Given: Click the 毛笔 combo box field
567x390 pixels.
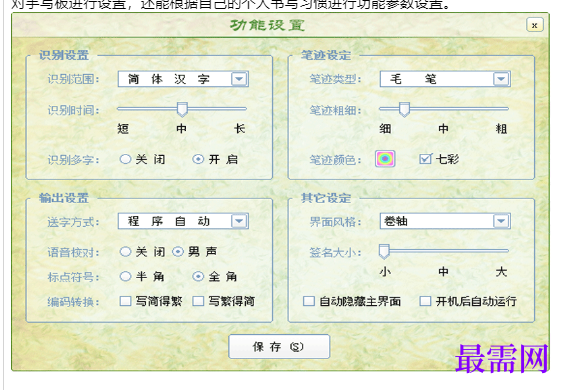Looking at the screenshot, I should coord(445,79).
